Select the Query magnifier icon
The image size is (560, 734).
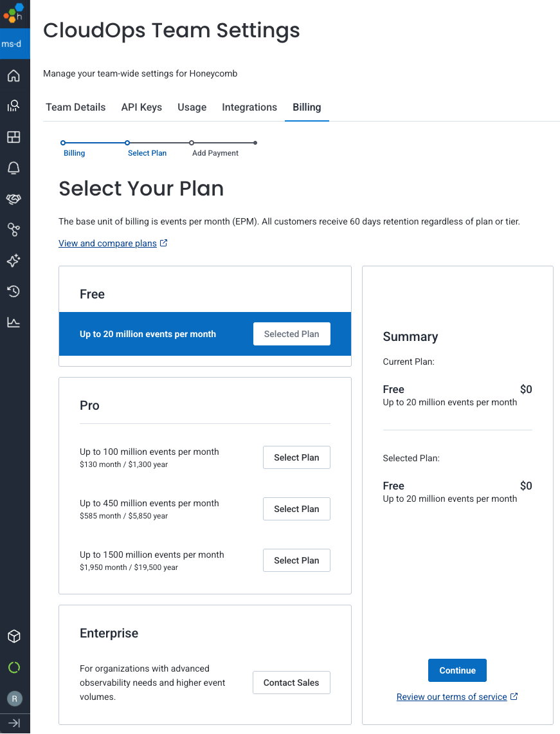click(x=14, y=106)
